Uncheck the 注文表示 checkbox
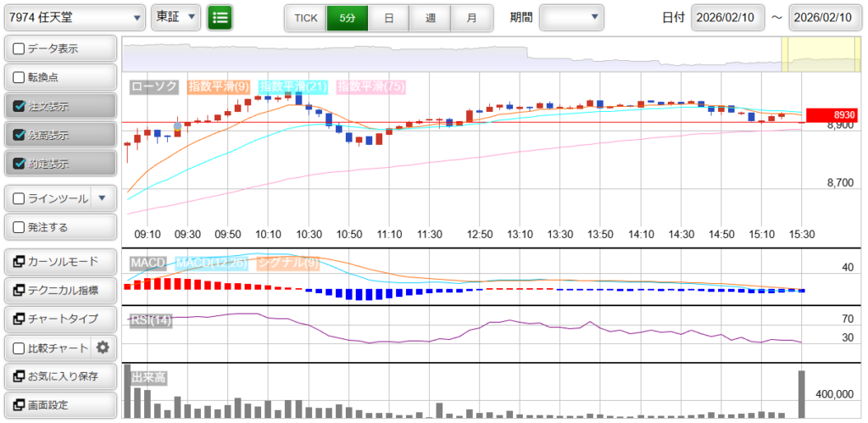This screenshot has height=423, width=868. pyautogui.click(x=19, y=107)
